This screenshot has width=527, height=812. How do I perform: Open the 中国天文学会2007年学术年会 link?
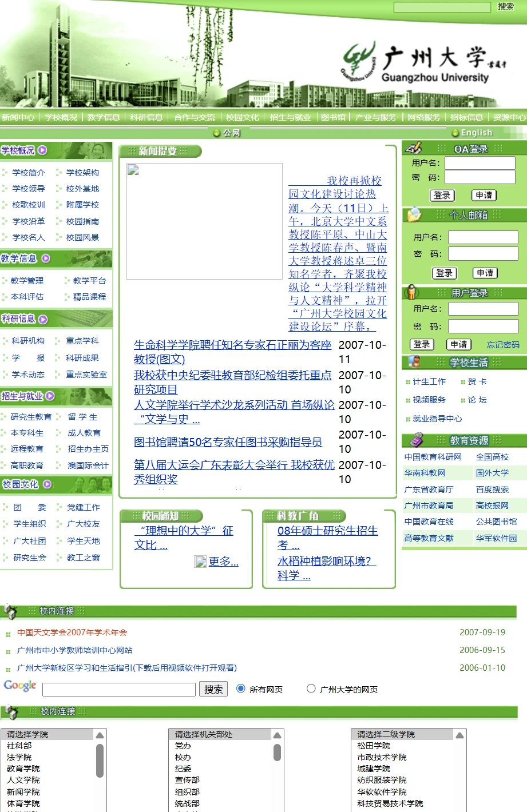click(72, 632)
